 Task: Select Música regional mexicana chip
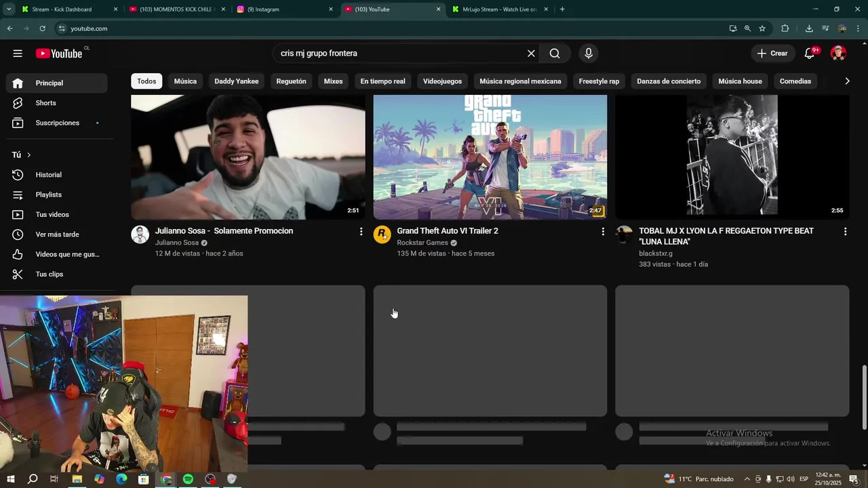[x=520, y=81]
